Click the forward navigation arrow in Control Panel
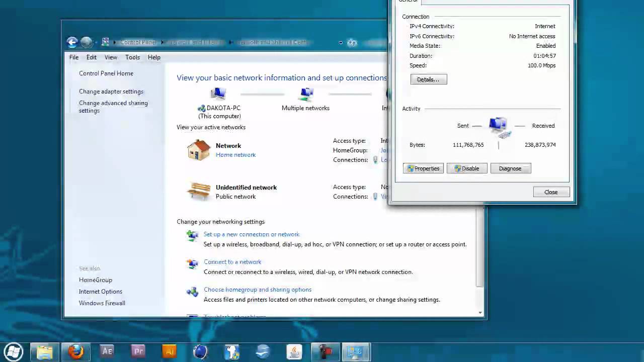Image resolution: width=644 pixels, height=362 pixels. point(86,42)
